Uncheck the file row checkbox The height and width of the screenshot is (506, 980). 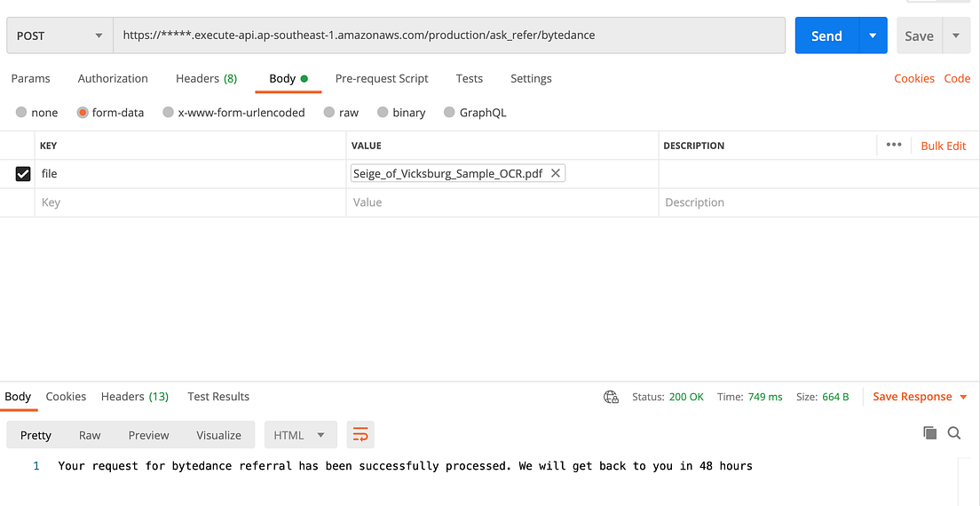(22, 174)
